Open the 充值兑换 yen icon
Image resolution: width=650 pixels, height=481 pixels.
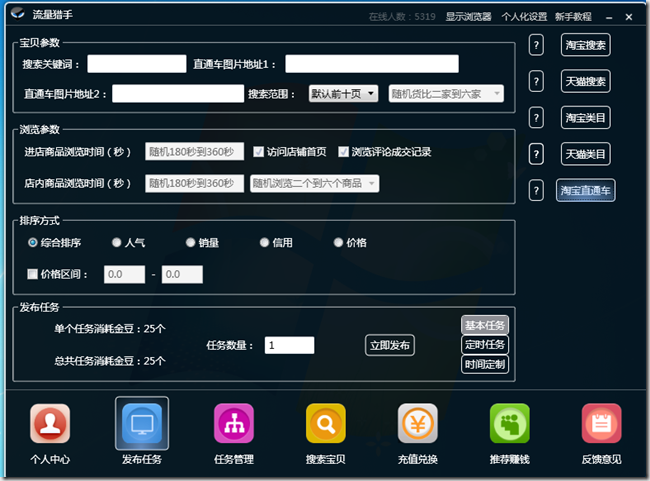pyautogui.click(x=418, y=423)
